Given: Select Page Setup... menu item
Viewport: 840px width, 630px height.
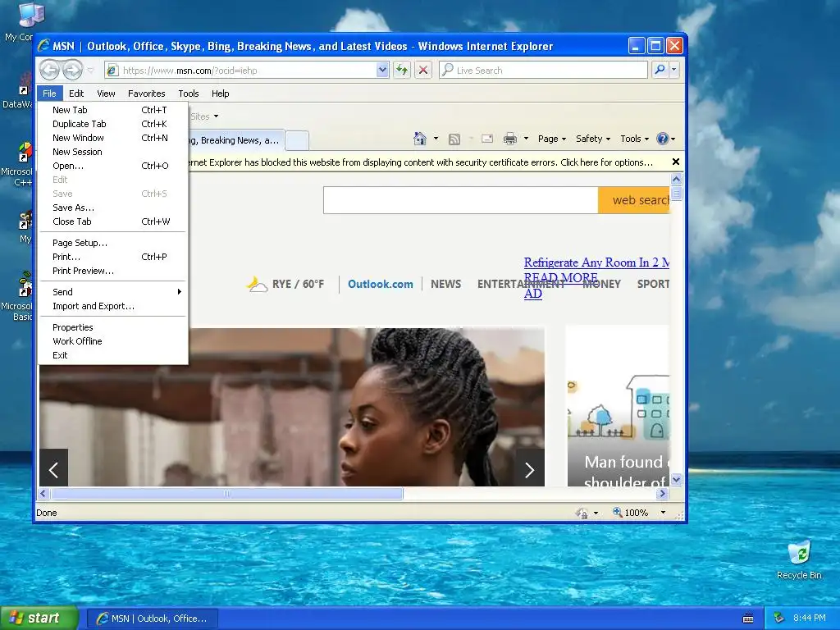Looking at the screenshot, I should coord(112,243).
